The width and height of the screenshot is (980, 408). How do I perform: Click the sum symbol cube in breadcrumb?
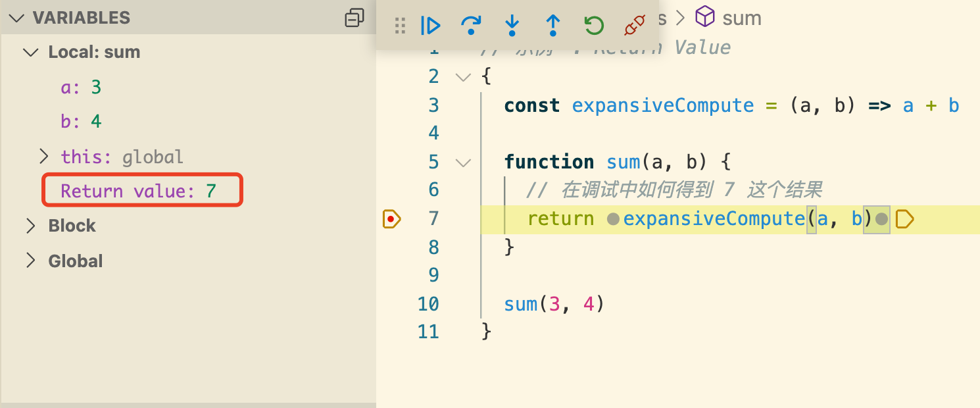click(x=705, y=16)
